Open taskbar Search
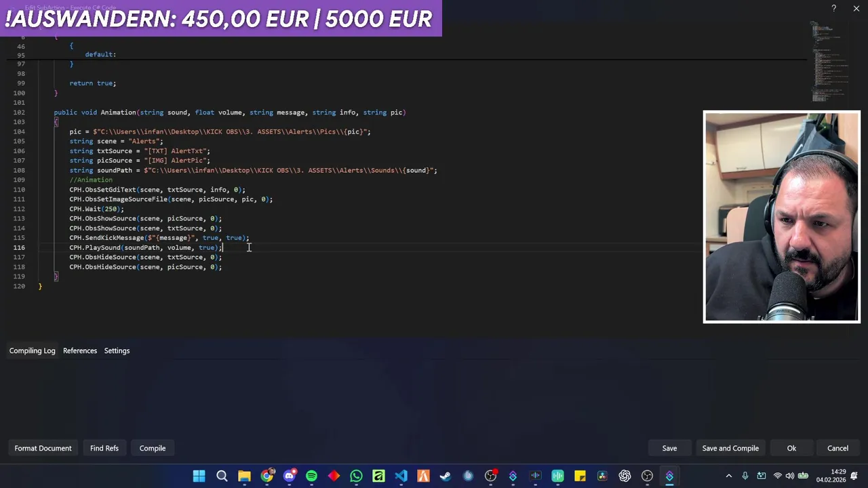The width and height of the screenshot is (868, 488). tap(222, 476)
